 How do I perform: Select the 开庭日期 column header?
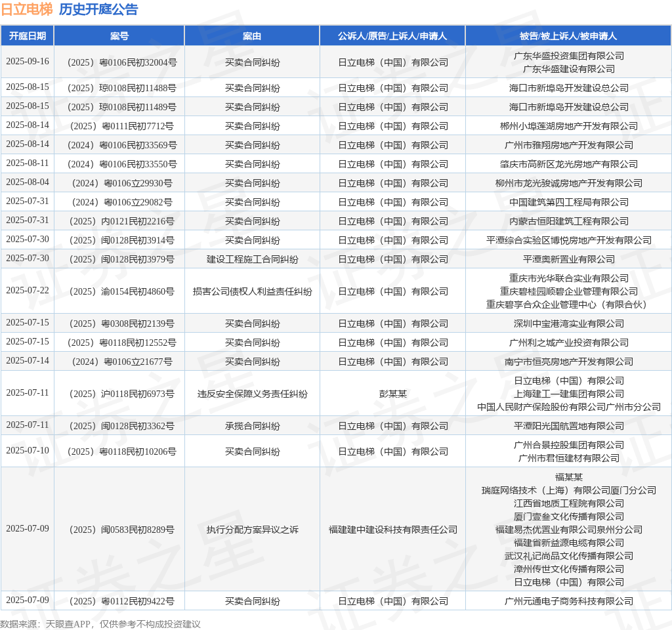click(28, 36)
